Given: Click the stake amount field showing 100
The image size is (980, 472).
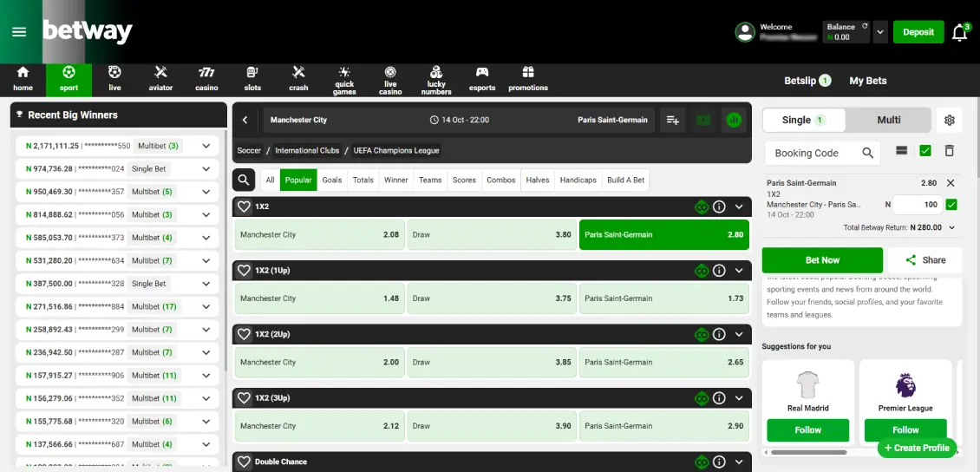Looking at the screenshot, I should (x=917, y=205).
